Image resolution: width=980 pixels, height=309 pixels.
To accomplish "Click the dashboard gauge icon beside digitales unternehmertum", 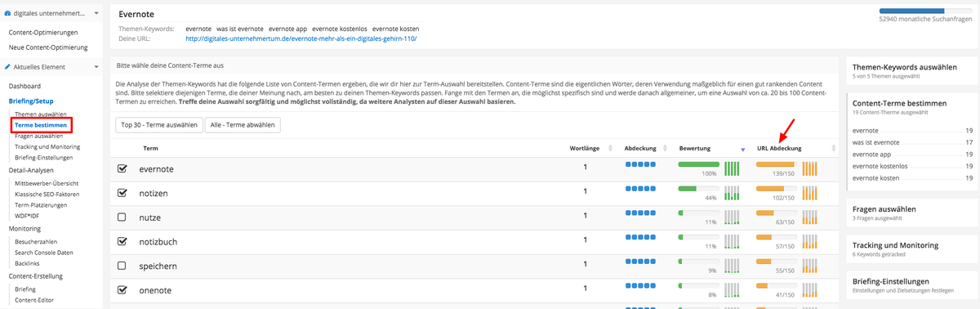I will point(7,13).
